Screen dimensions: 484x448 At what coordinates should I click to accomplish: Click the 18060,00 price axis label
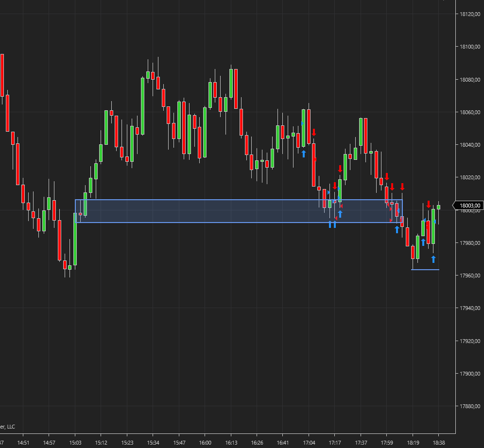[470, 112]
